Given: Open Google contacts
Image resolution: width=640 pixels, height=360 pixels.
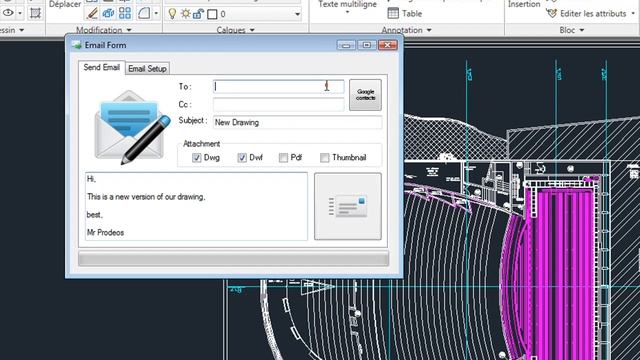Looking at the screenshot, I should (x=365, y=95).
